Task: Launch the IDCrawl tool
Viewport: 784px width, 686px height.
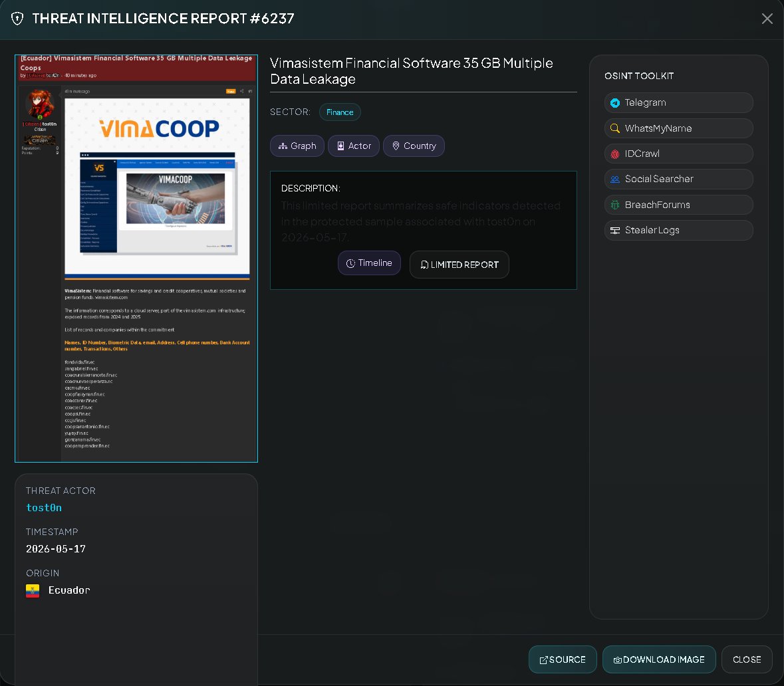Action: 678,154
